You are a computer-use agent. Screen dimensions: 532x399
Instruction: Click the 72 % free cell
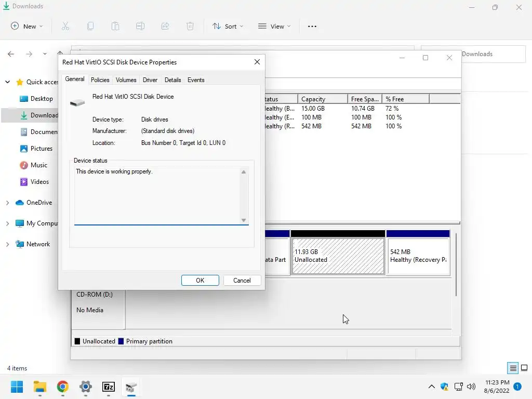(392, 109)
